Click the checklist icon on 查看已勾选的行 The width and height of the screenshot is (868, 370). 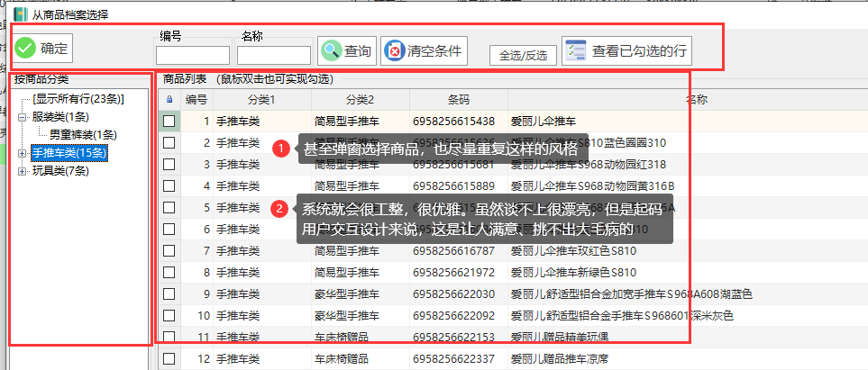pos(575,51)
